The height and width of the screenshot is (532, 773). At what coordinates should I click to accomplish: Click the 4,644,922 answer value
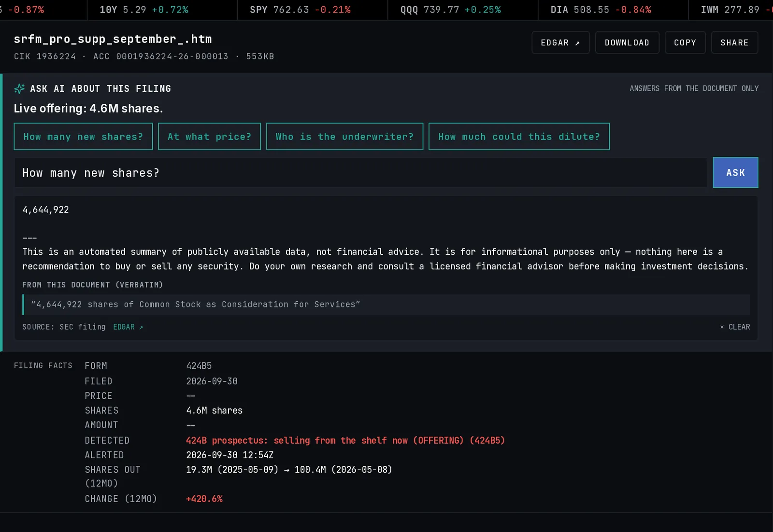45,210
